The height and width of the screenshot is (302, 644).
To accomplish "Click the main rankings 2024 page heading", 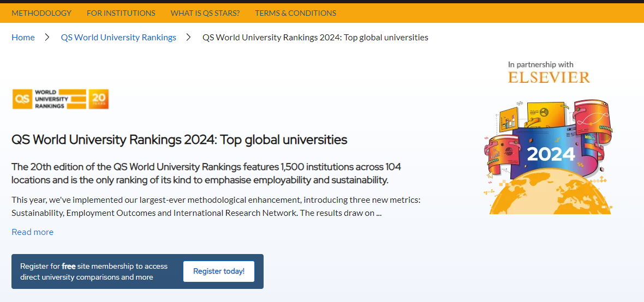I will pyautogui.click(x=179, y=140).
